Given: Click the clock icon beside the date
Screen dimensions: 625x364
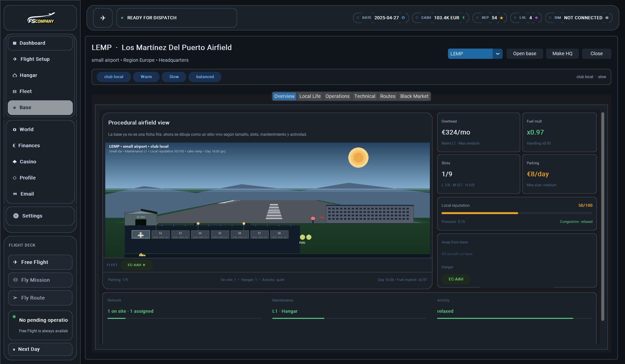Looking at the screenshot, I should pyautogui.click(x=403, y=18).
